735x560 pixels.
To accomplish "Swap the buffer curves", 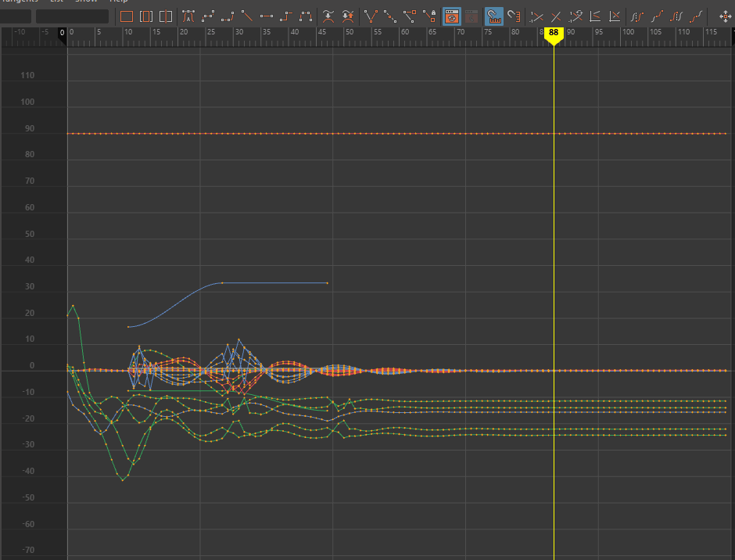I will pyautogui.click(x=348, y=17).
